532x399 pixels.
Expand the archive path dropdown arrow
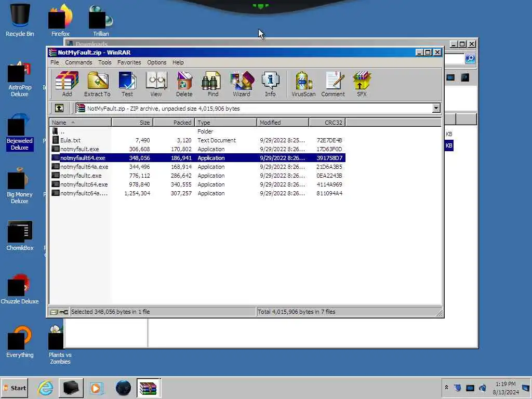[436, 108]
